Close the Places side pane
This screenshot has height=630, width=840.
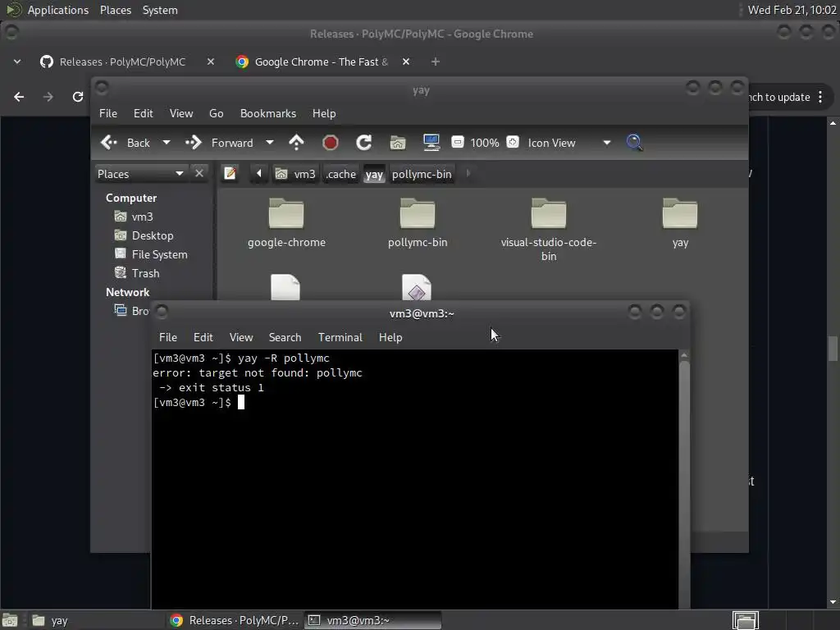click(199, 174)
